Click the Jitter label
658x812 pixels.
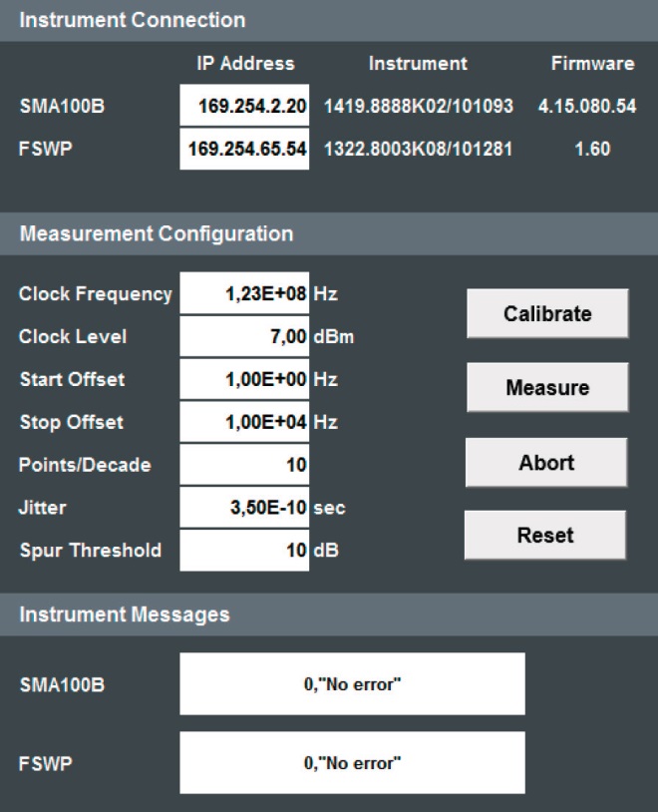[43, 508]
